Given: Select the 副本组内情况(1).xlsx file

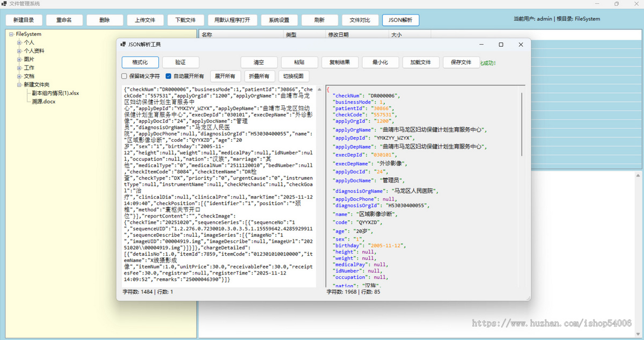Looking at the screenshot, I should click(x=55, y=93).
